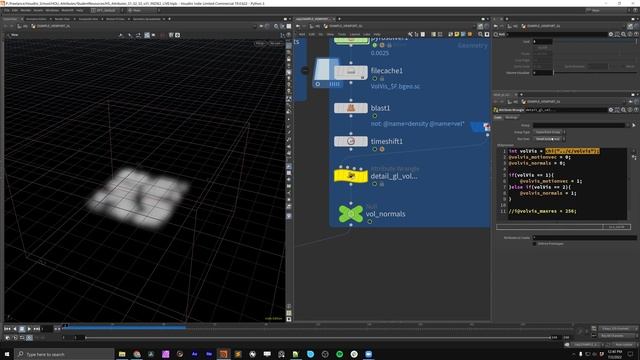Open the Main radial menu dropdown in menu bar
640x360 pixels.
click(x=143, y=10)
